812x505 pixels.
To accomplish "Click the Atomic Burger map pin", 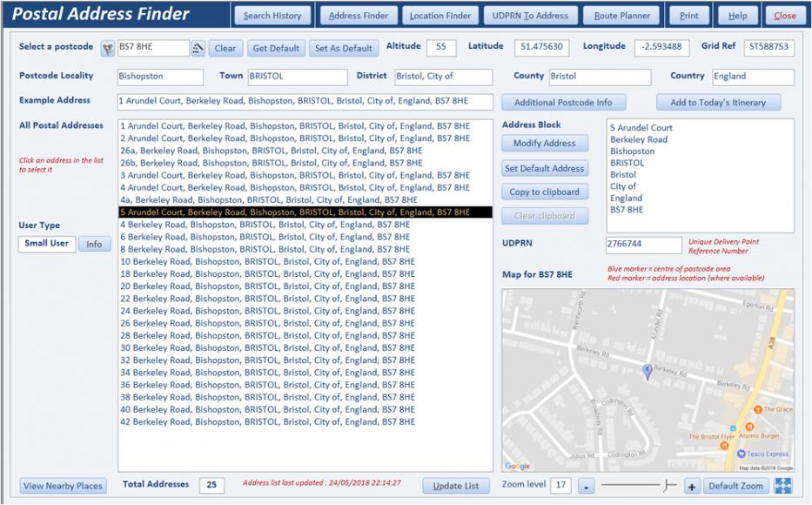I will (x=748, y=427).
